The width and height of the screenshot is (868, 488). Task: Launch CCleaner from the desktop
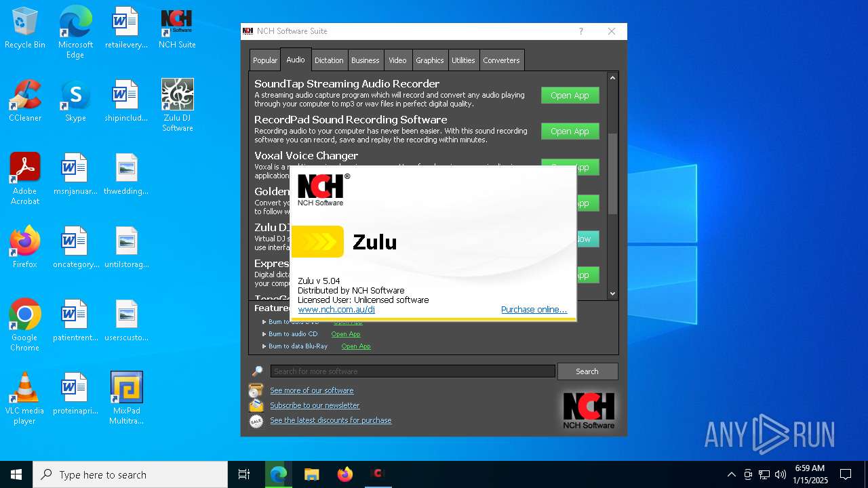25,101
